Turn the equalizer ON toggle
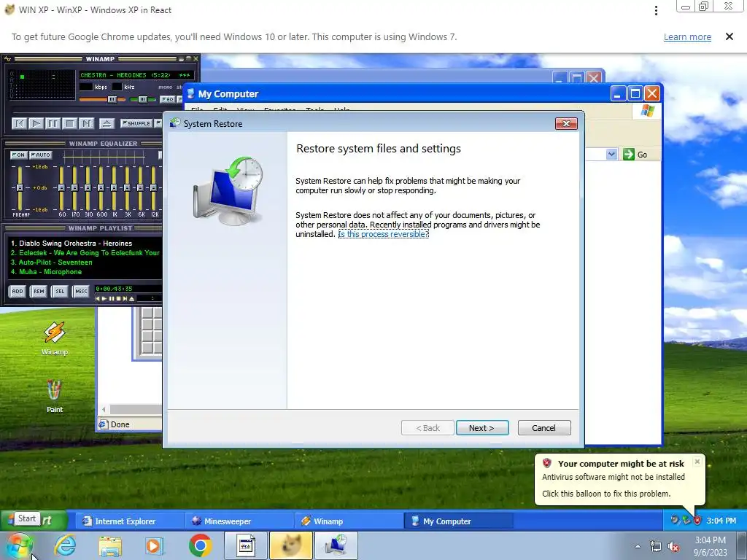The height and width of the screenshot is (560, 747). pyautogui.click(x=18, y=155)
